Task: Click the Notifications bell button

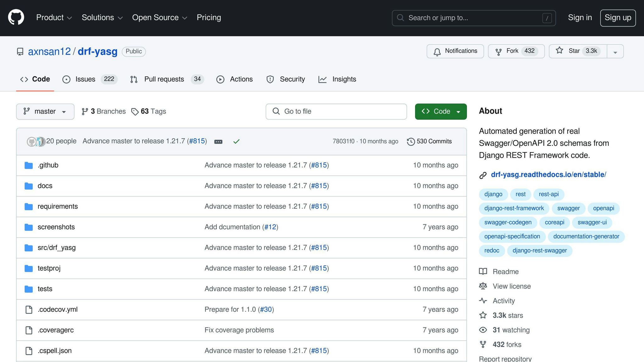Action: (x=455, y=51)
